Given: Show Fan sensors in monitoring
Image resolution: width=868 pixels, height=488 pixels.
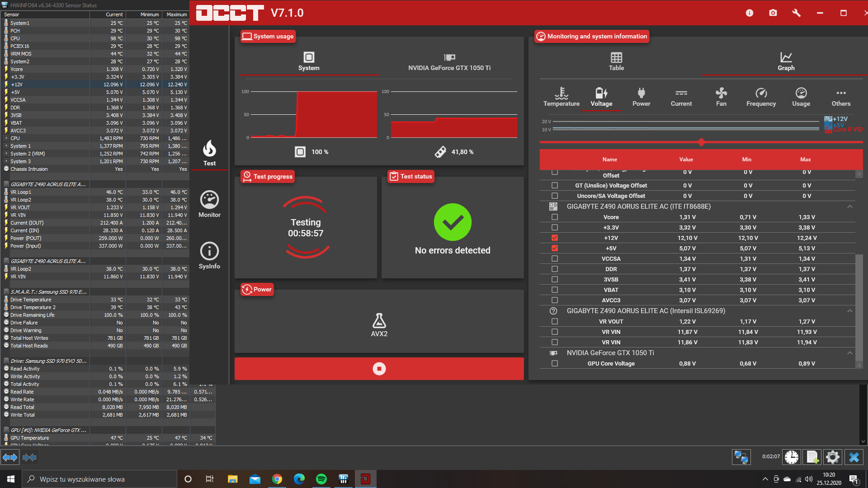Looking at the screenshot, I should (721, 97).
